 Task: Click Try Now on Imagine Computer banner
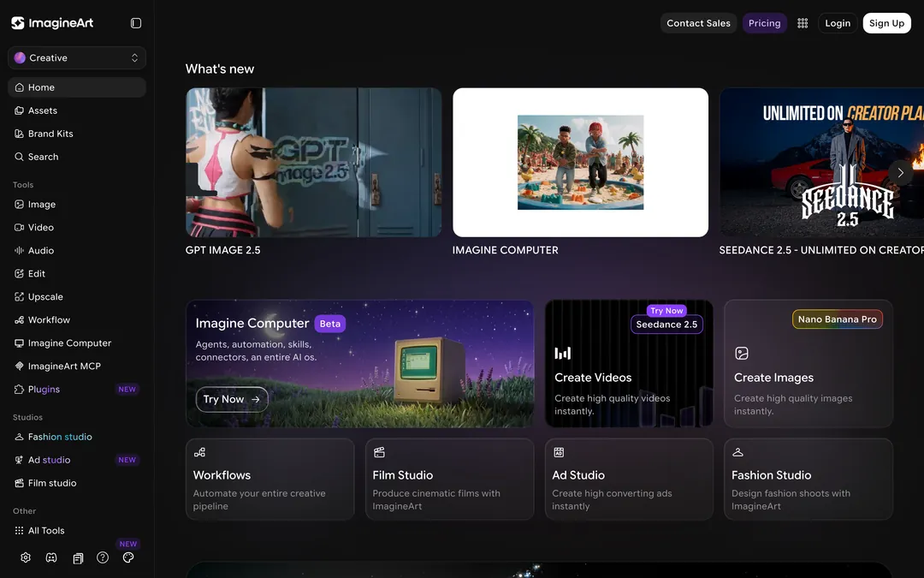point(232,399)
